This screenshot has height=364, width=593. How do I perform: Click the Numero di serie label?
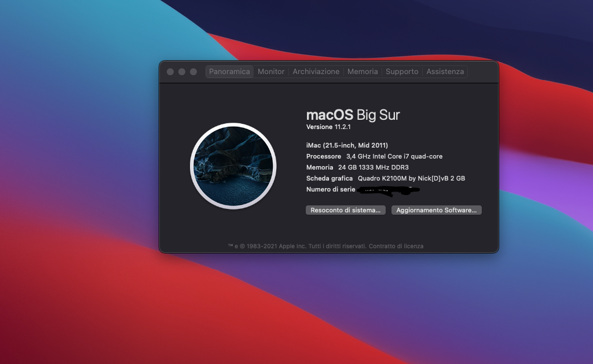pos(331,189)
